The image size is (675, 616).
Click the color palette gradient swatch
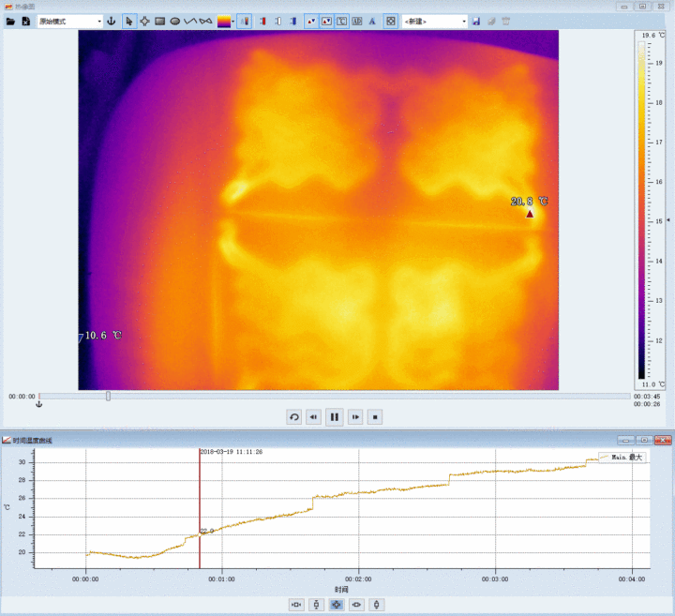(224, 21)
